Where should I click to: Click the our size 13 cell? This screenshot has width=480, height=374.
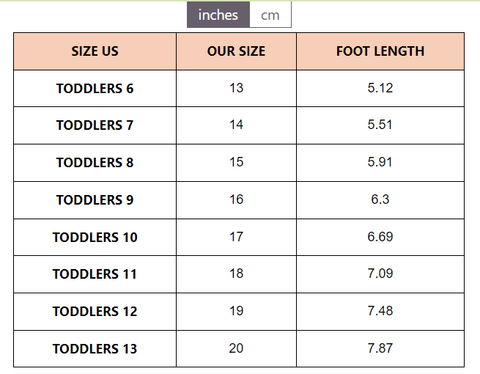236,88
